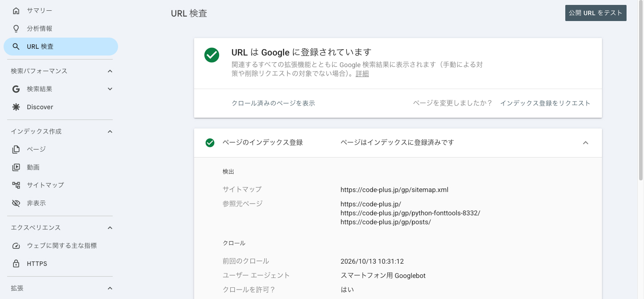644x299 pixels.
Task: Click the 前回のクロール label
Action: pos(246,261)
